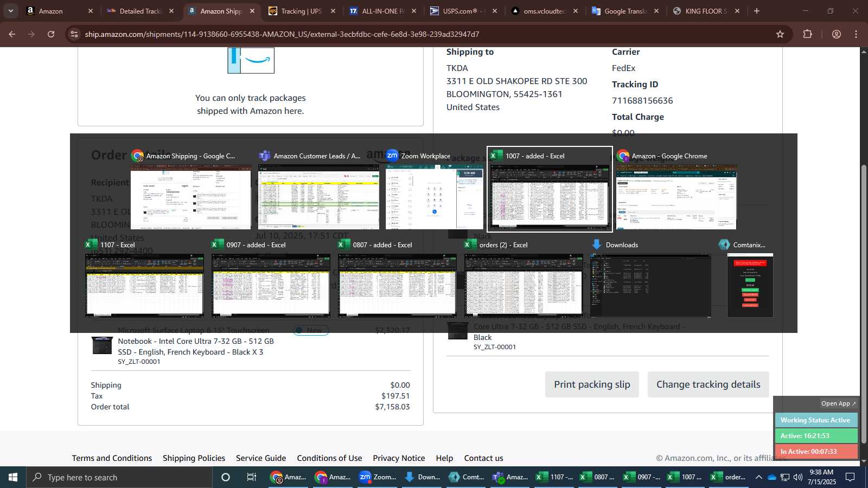Open Task View icon on taskbar
The width and height of the screenshot is (868, 488).
pos(252,477)
